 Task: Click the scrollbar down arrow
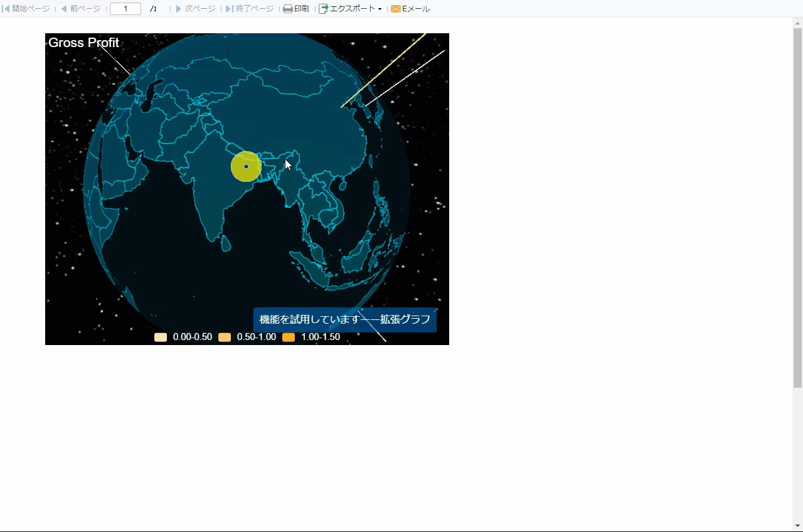[798, 526]
